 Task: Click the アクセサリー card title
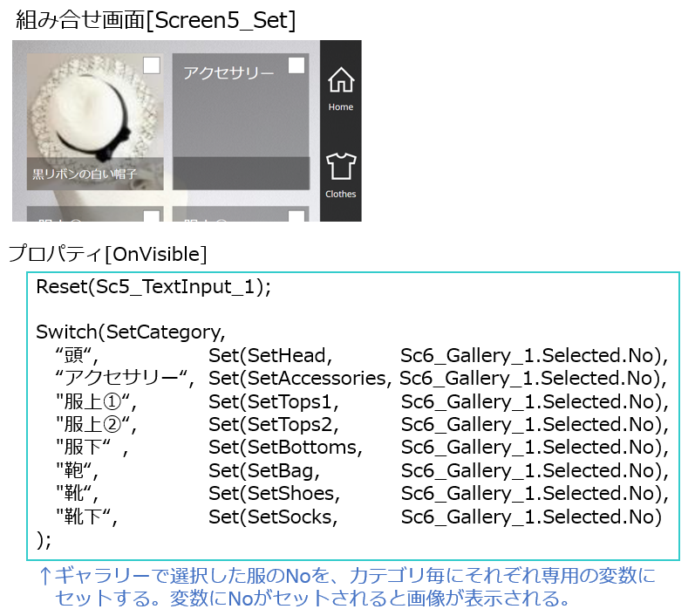[228, 72]
